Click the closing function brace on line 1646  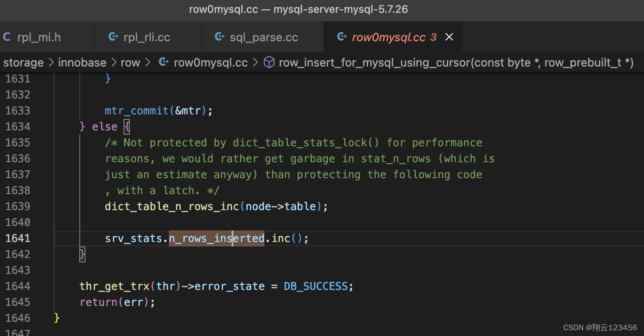[57, 318]
